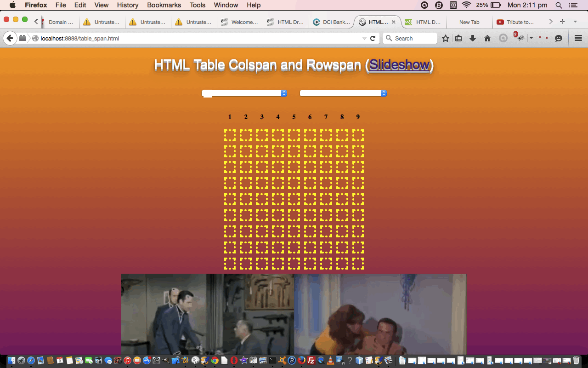Launch Finder from the Dock

tap(11, 361)
